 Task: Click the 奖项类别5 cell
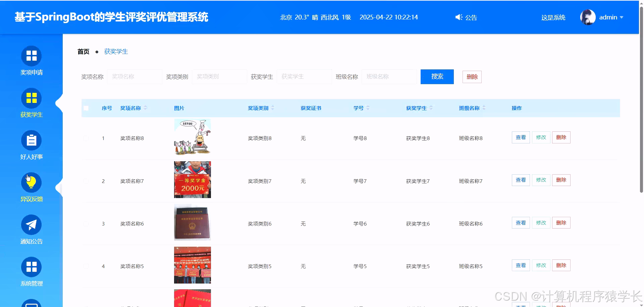click(260, 266)
